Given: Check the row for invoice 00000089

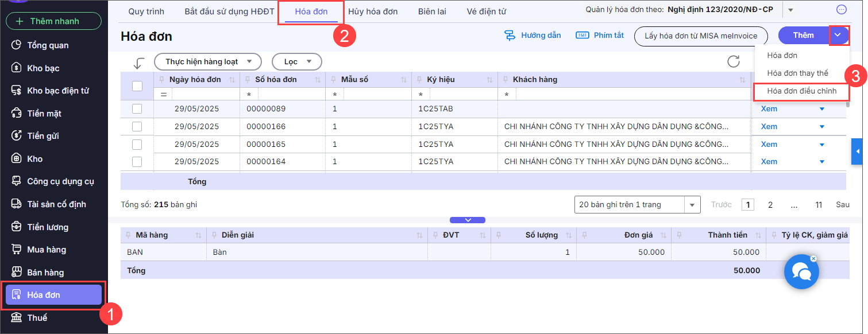Looking at the screenshot, I should 137,109.
